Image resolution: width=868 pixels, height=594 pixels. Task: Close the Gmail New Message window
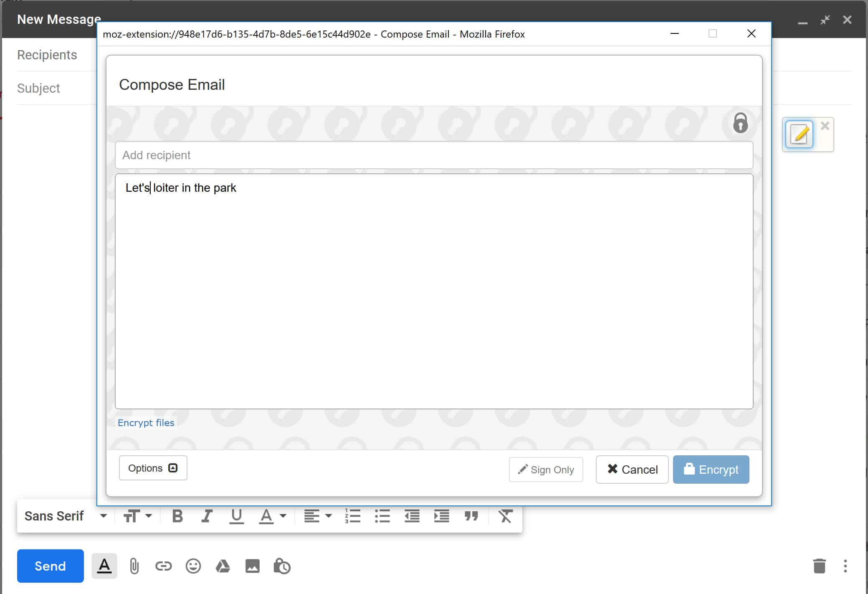[x=847, y=20]
